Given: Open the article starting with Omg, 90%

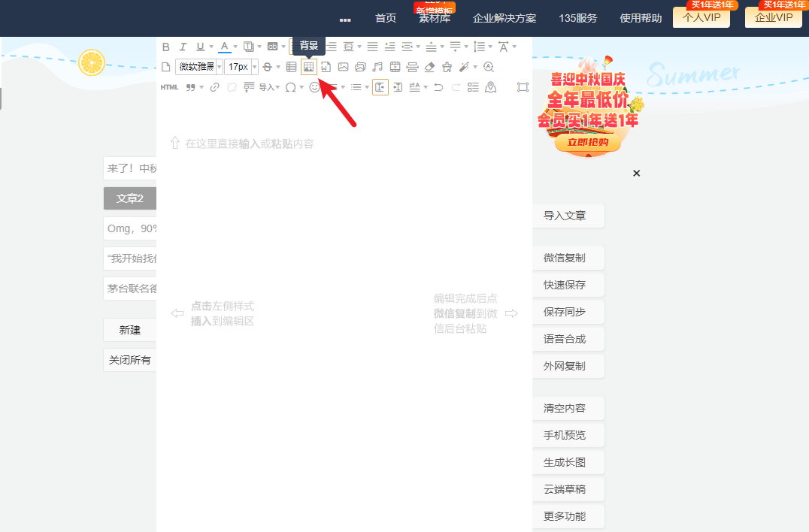Looking at the screenshot, I should click(x=130, y=228).
